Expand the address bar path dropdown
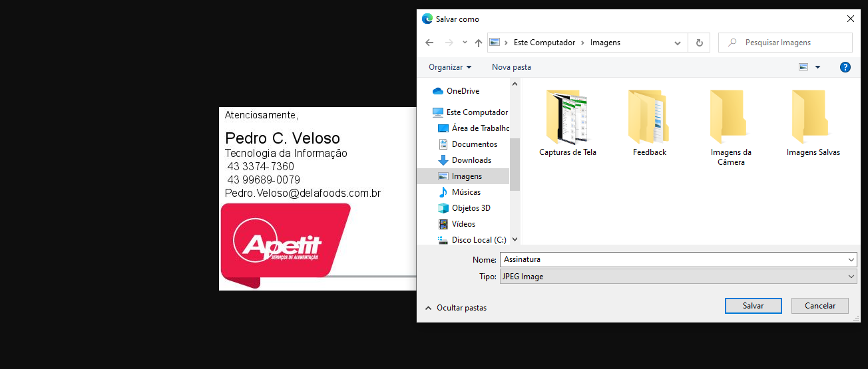This screenshot has height=369, width=868. [x=678, y=43]
